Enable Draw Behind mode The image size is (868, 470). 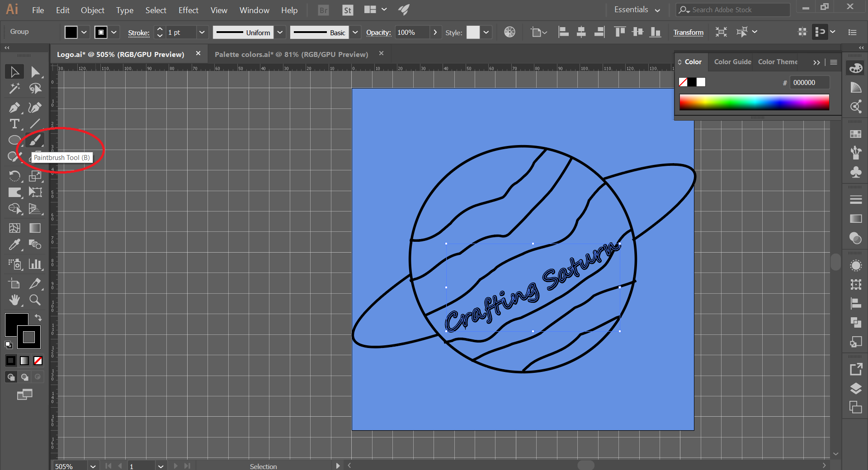coord(24,377)
